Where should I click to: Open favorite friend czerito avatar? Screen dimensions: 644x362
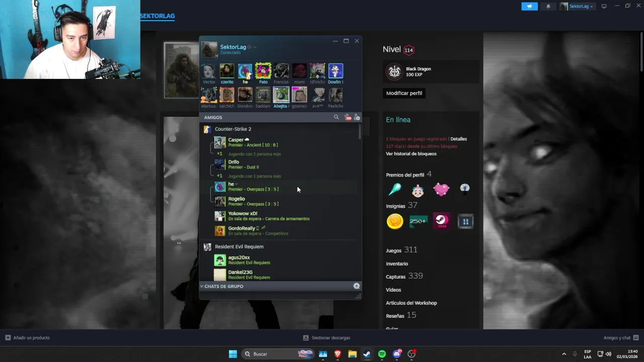point(227,71)
